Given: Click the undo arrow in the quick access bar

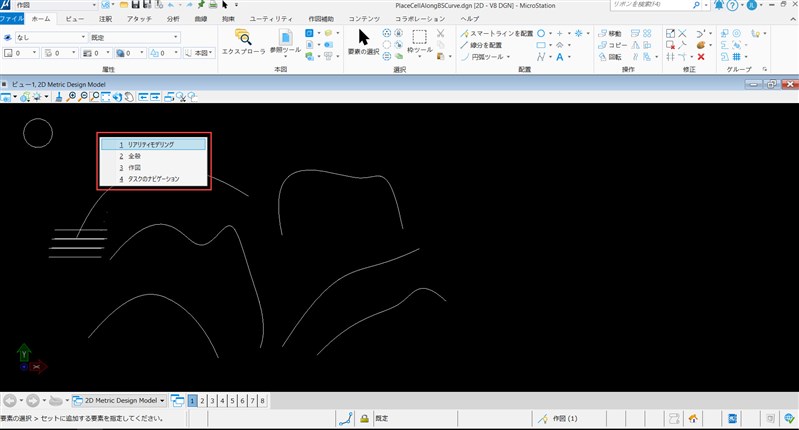Looking at the screenshot, I should [171, 5].
